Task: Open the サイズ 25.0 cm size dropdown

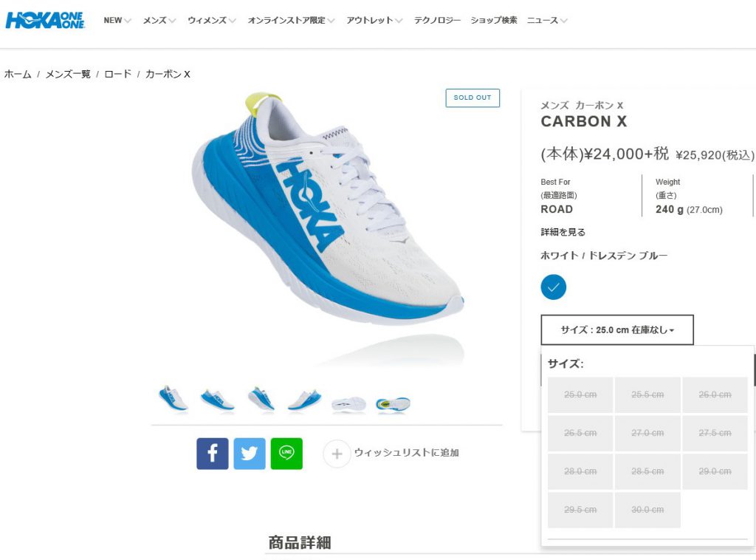Action: [x=617, y=330]
